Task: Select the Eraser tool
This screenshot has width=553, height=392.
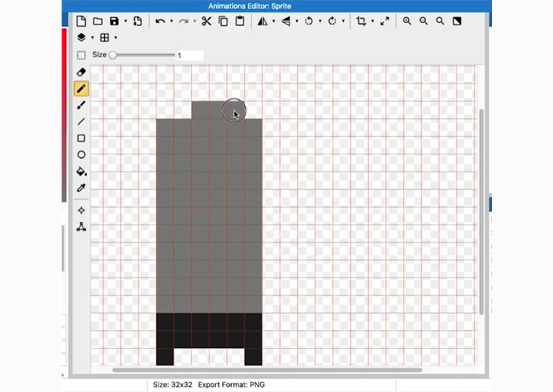Action: 81,72
